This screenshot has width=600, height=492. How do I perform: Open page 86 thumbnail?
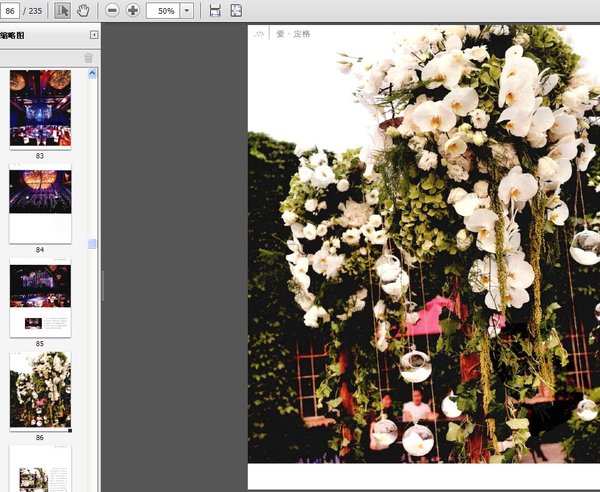click(40, 391)
